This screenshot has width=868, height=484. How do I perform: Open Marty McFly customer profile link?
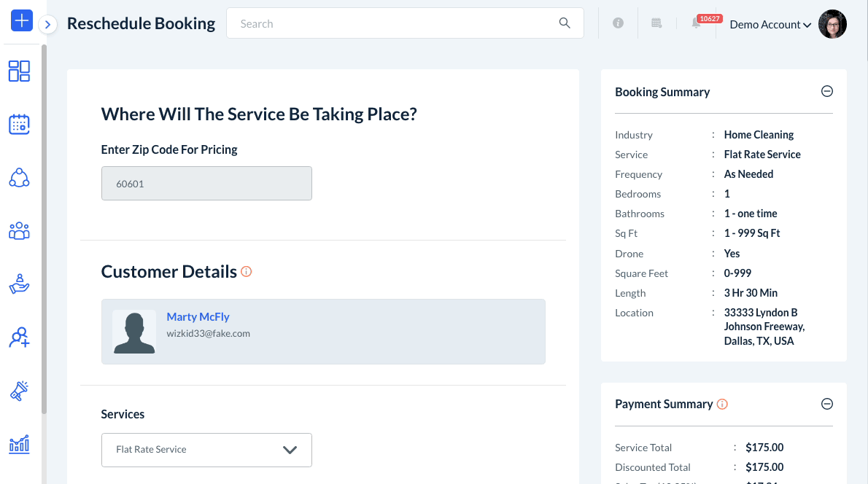198,317
